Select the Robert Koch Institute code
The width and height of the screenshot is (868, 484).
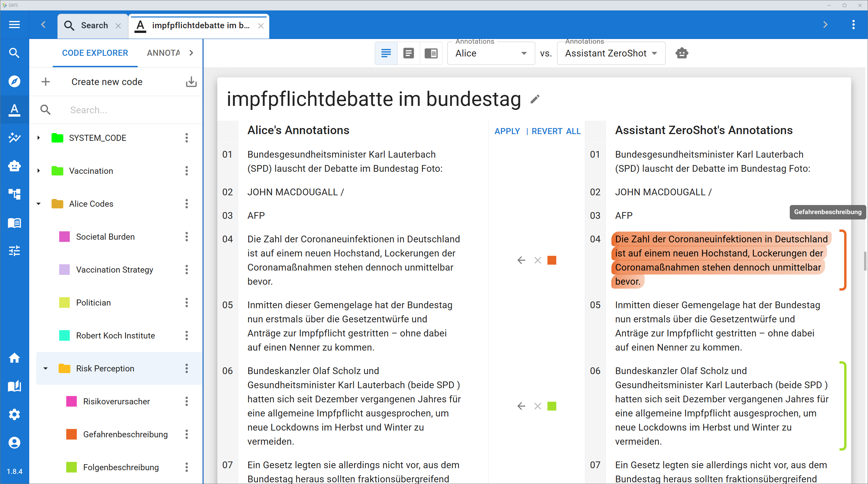point(115,335)
